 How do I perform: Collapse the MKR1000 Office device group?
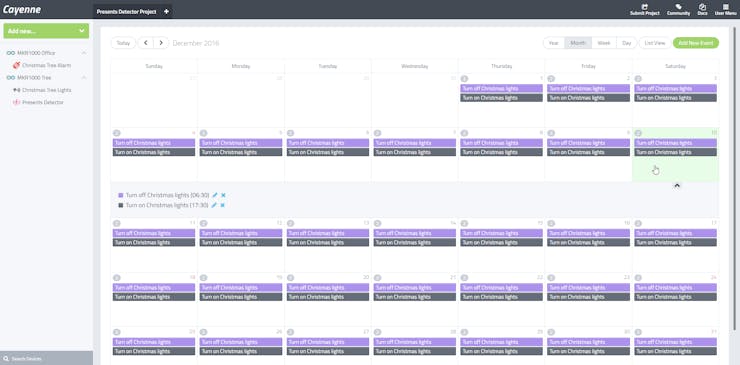[x=84, y=53]
